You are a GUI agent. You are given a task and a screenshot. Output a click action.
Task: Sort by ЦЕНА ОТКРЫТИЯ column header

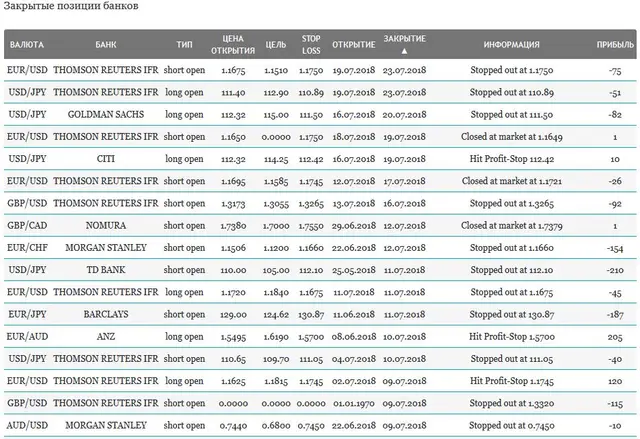click(x=233, y=44)
